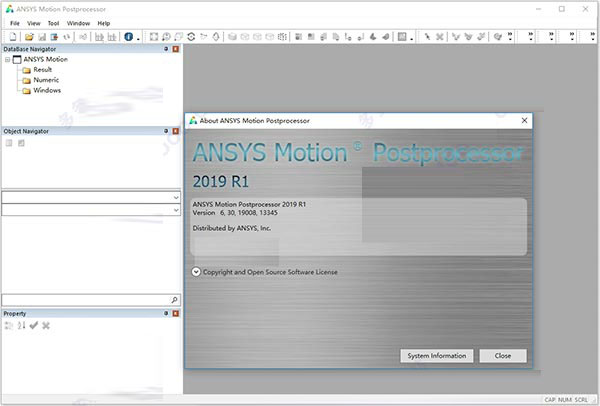Viewport: 600px width, 406px height.
Task: Open the upper combo box in Object Navigator
Action: tap(176, 197)
